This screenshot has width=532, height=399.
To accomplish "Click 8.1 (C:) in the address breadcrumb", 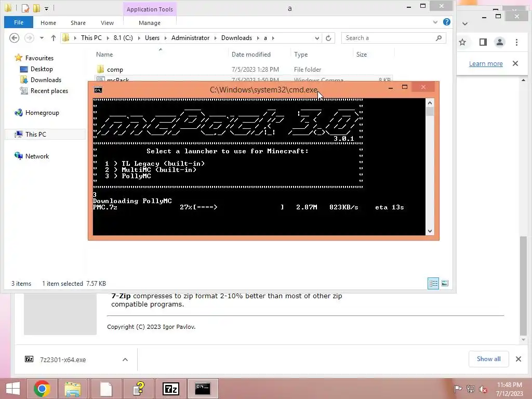I will (123, 38).
